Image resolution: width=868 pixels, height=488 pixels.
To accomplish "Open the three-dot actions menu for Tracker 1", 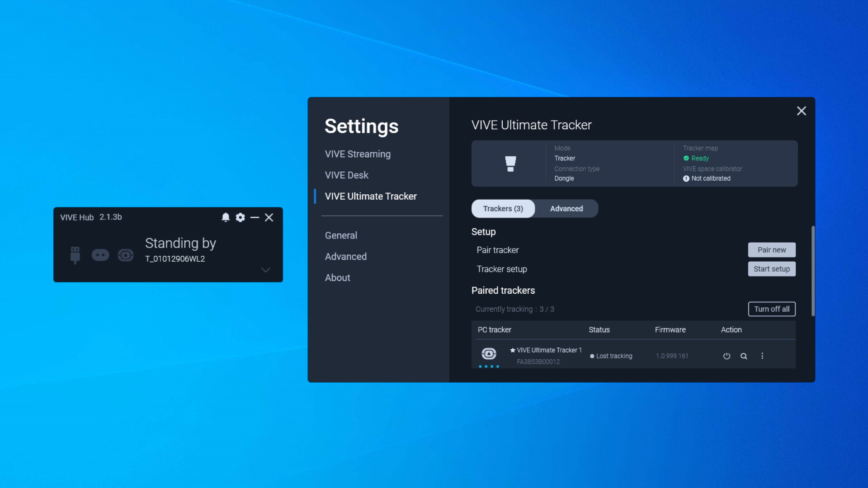I will 762,356.
